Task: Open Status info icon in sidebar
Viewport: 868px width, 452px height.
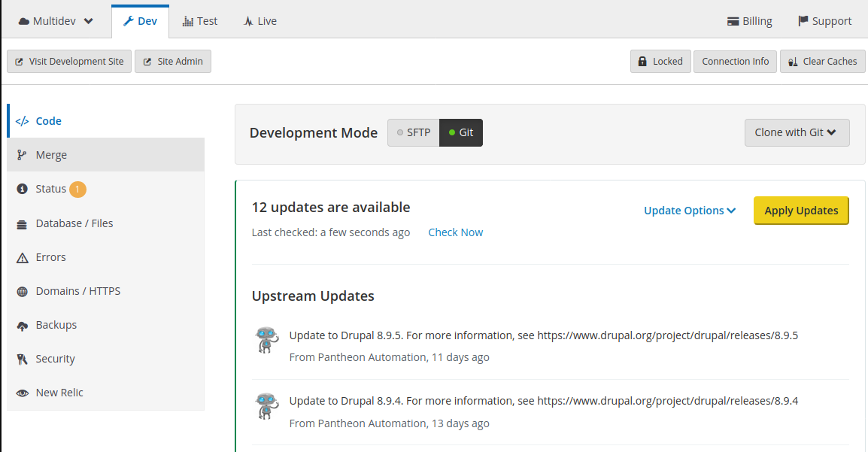Action: (x=22, y=189)
